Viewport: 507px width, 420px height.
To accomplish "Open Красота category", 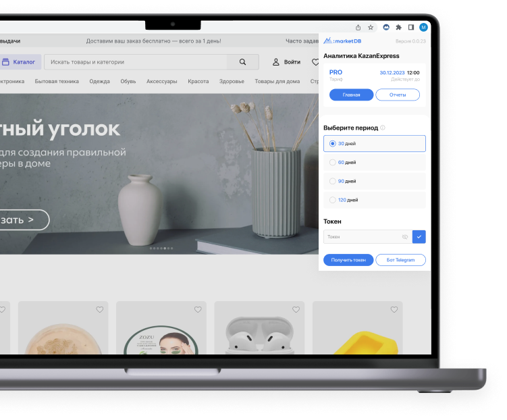I will 198,82.
